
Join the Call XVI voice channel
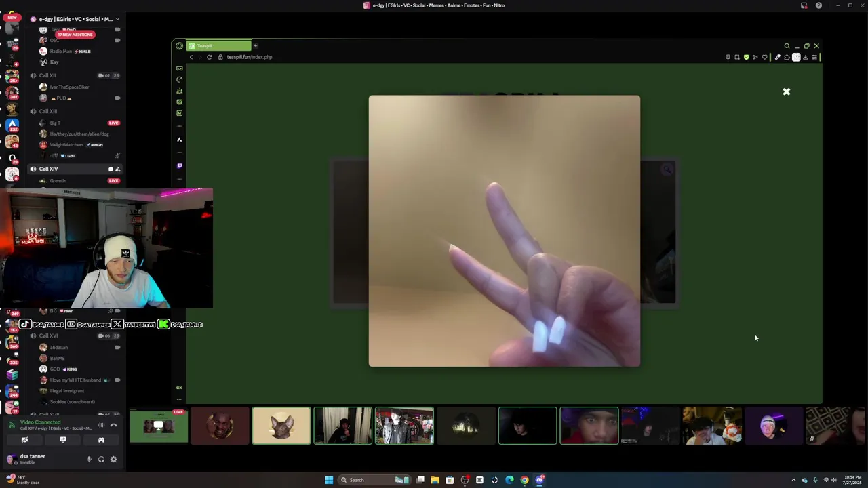coord(48,335)
